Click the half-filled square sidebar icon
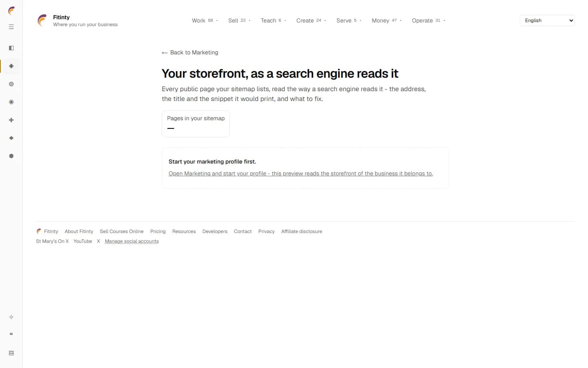 (x=11, y=48)
